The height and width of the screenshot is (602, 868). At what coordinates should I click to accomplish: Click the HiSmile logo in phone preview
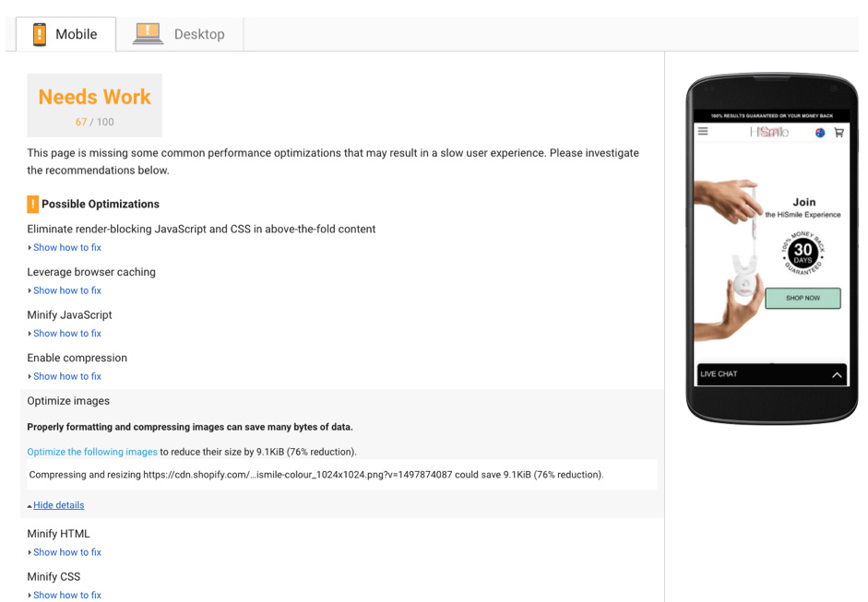pos(769,132)
